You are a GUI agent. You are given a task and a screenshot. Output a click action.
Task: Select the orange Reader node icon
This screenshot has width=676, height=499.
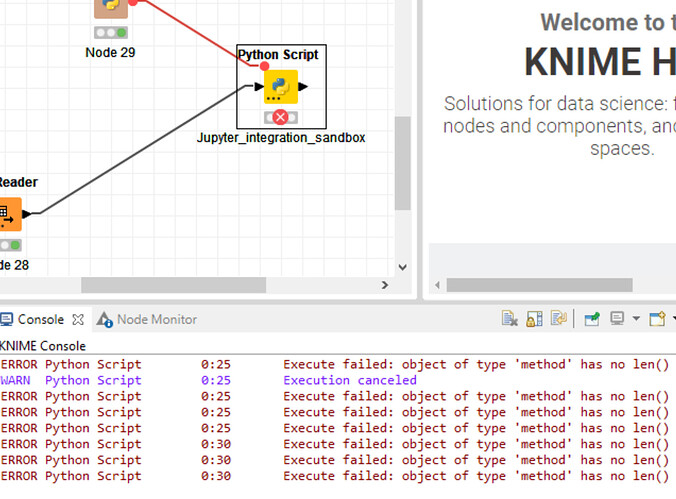tap(9, 214)
